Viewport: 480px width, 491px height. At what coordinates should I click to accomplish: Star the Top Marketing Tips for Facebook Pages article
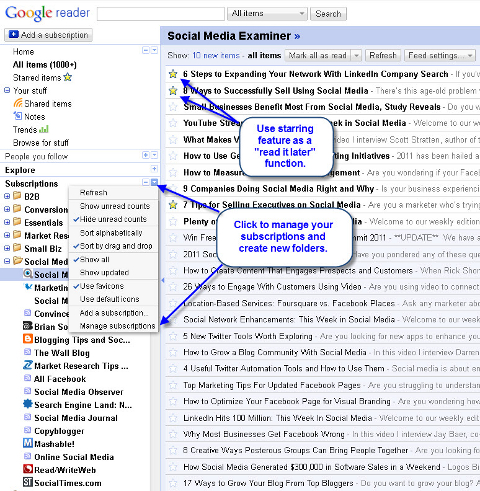(173, 385)
